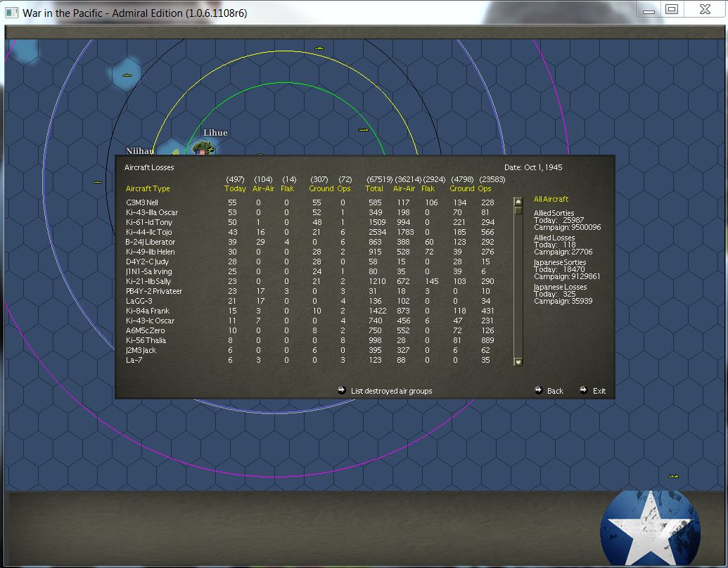Exit the Aircraft Losses screen

click(x=599, y=391)
